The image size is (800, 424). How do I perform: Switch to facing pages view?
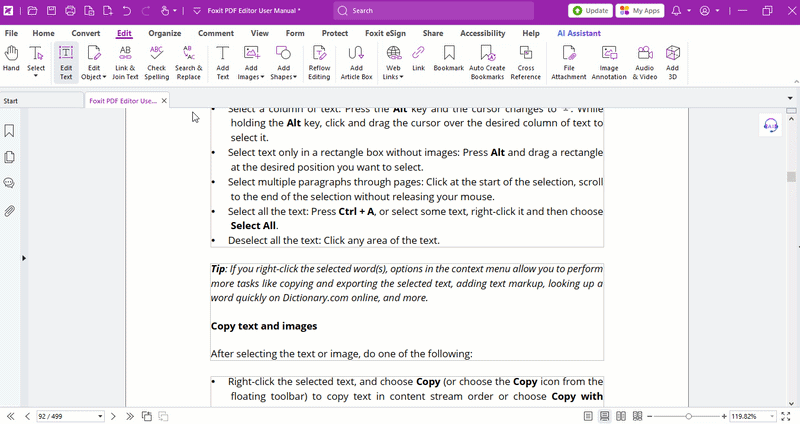click(x=621, y=416)
